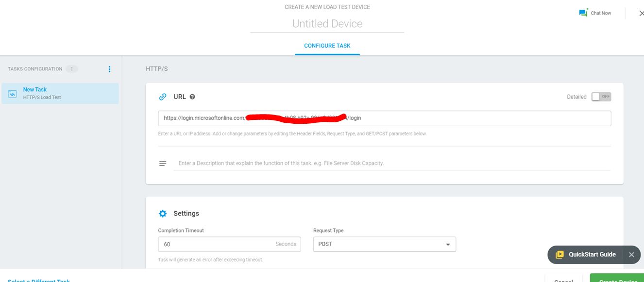Open the Request Type dropdown
Image resolution: width=644 pixels, height=282 pixels.
coord(384,244)
